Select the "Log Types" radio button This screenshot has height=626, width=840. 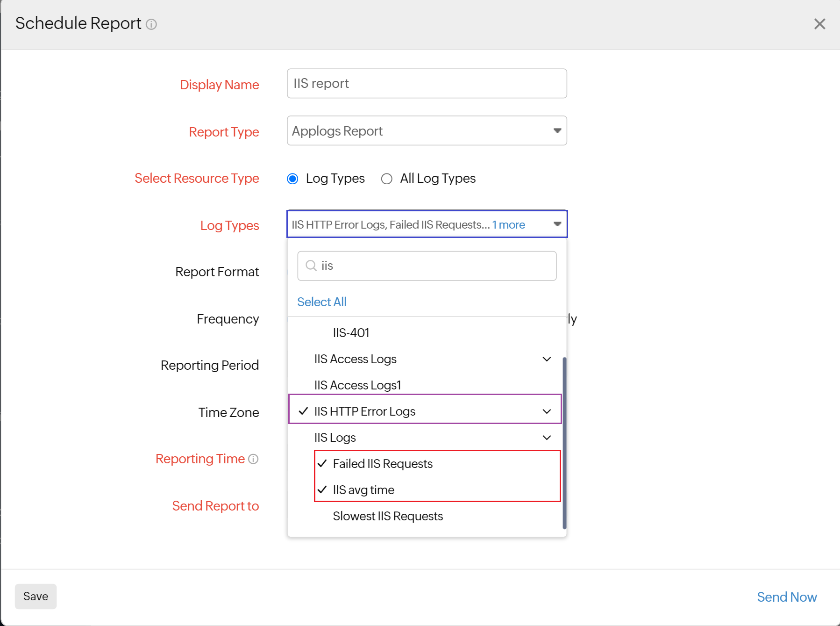pos(292,179)
